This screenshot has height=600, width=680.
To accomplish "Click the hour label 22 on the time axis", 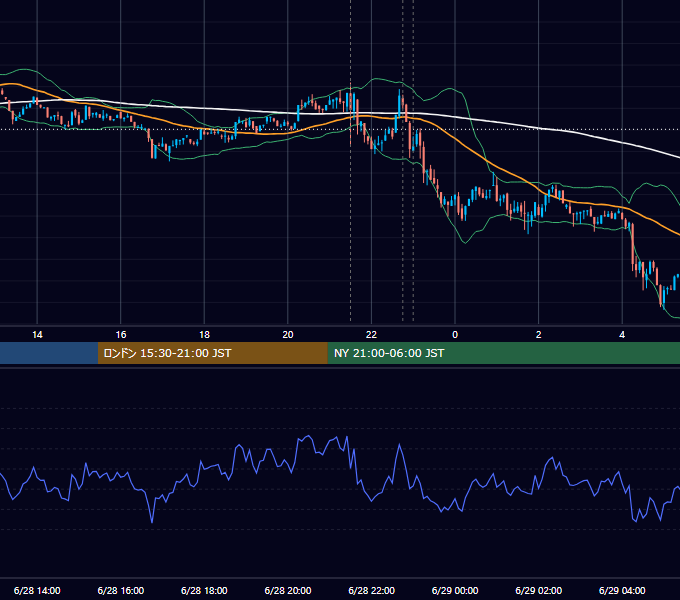I will tap(371, 335).
